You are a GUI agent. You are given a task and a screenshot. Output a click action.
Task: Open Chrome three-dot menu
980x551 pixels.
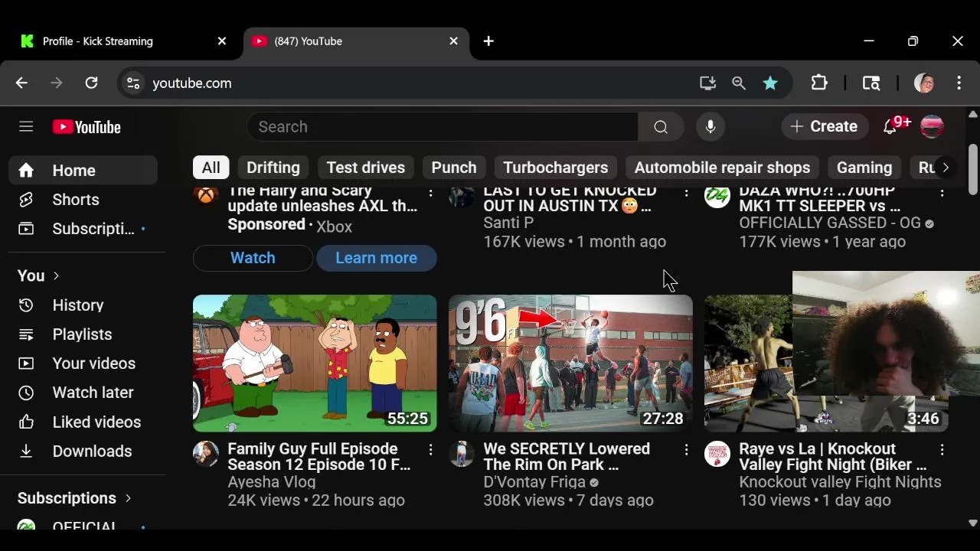tap(959, 83)
